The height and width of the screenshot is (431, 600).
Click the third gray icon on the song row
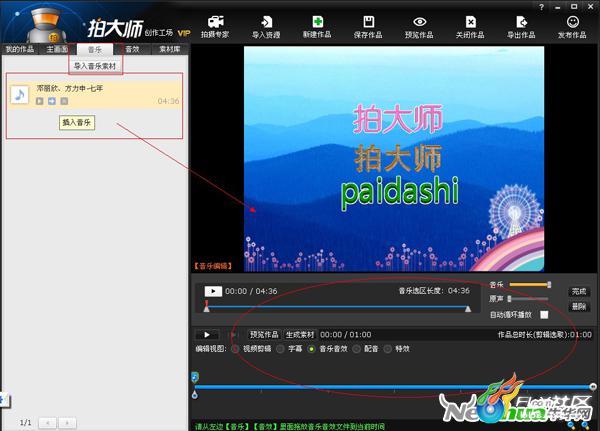64,101
